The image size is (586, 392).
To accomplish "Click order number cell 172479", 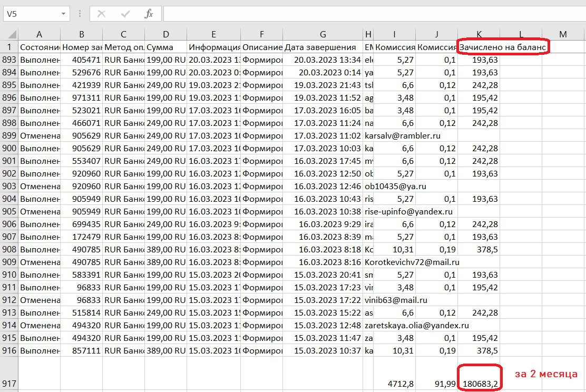I will pos(82,237).
